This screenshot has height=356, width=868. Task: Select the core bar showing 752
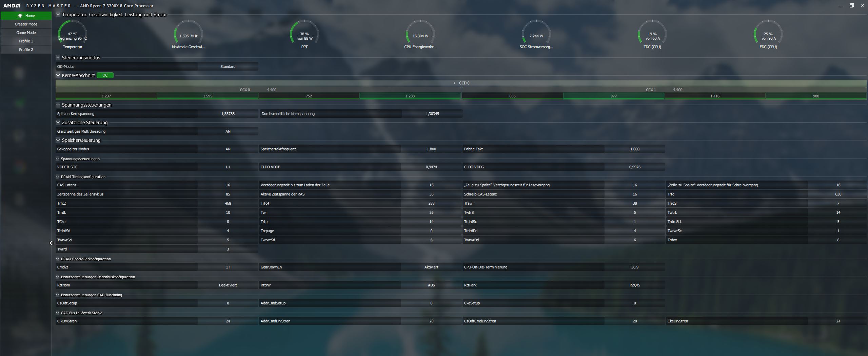pos(309,96)
